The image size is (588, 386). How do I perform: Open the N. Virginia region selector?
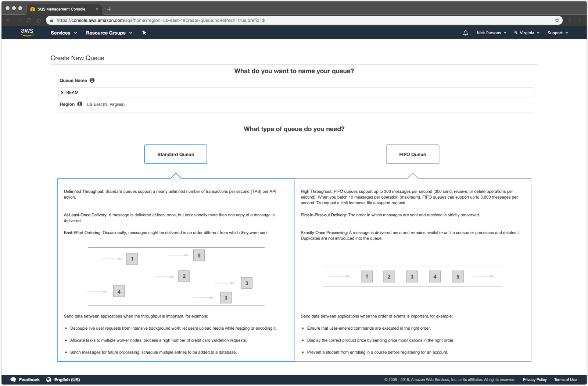[527, 33]
